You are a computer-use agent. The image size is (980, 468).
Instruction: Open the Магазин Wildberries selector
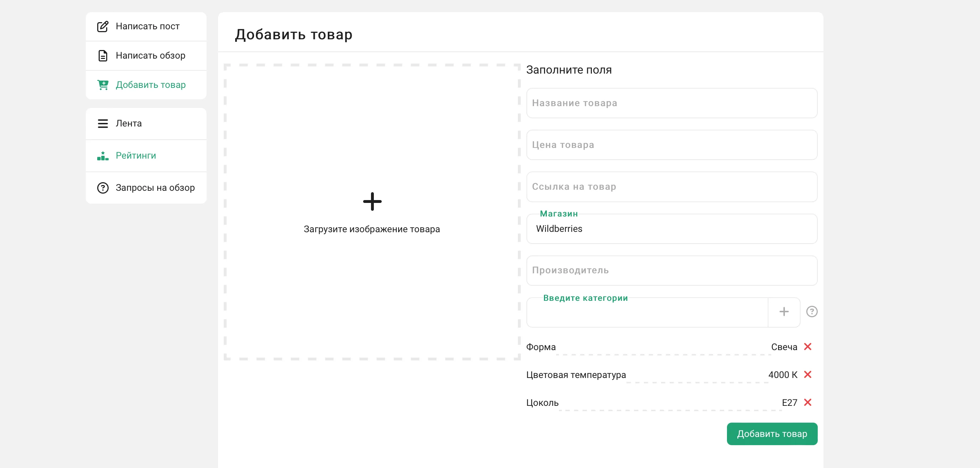pyautogui.click(x=672, y=229)
